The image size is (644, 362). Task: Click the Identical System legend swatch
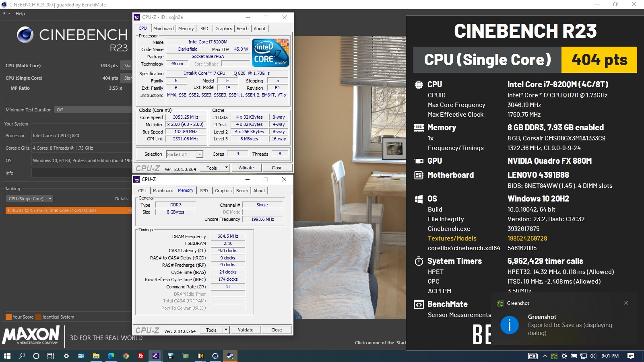coord(38,317)
